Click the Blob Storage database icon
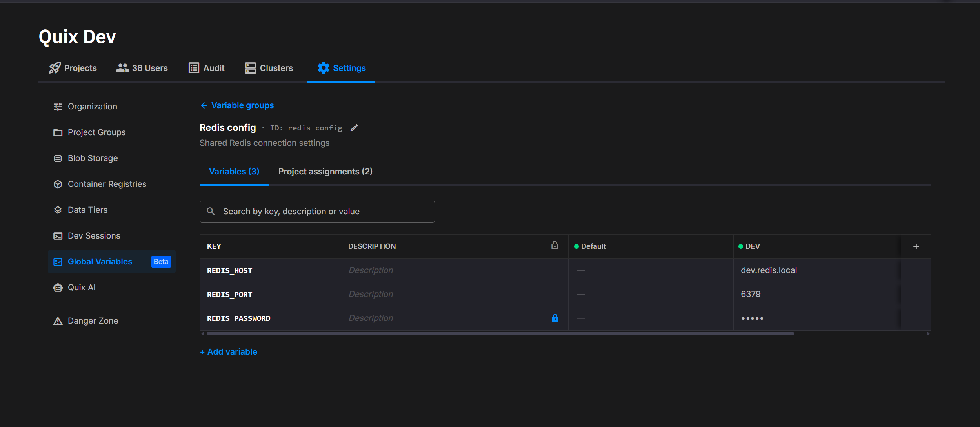Viewport: 980px width, 427px height. point(58,158)
